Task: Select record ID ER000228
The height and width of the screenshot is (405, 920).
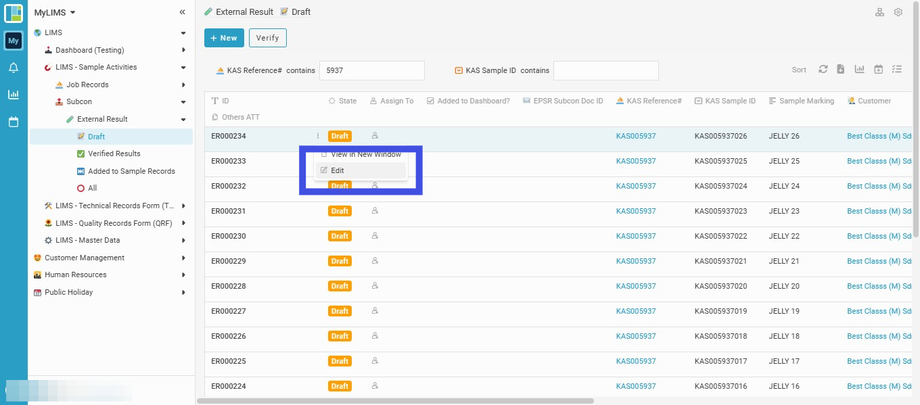Action: click(x=229, y=286)
